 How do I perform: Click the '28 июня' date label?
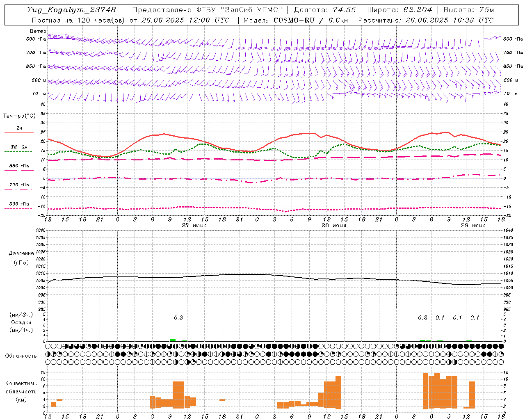click(x=334, y=226)
